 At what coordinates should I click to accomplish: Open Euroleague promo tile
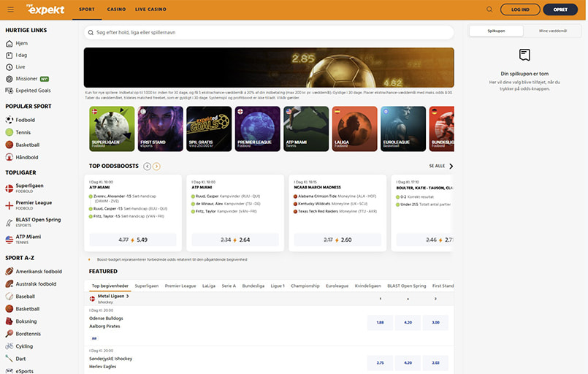pos(403,129)
